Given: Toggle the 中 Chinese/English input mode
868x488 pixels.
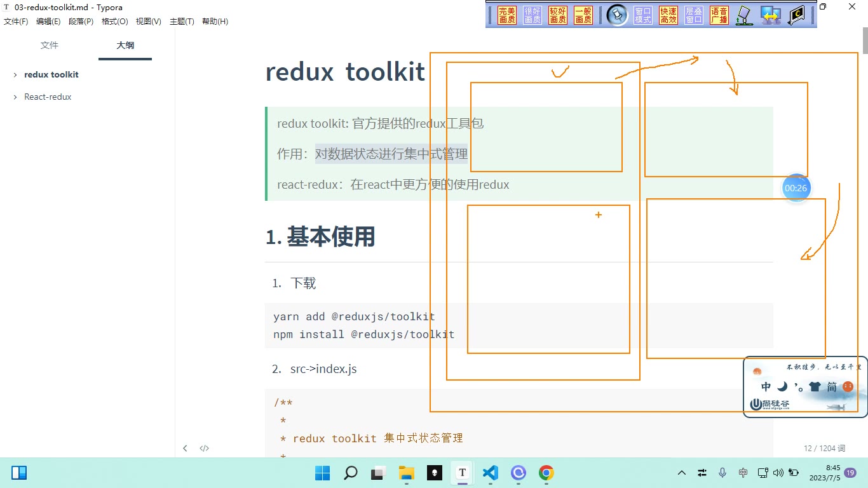Looking at the screenshot, I should [x=766, y=386].
